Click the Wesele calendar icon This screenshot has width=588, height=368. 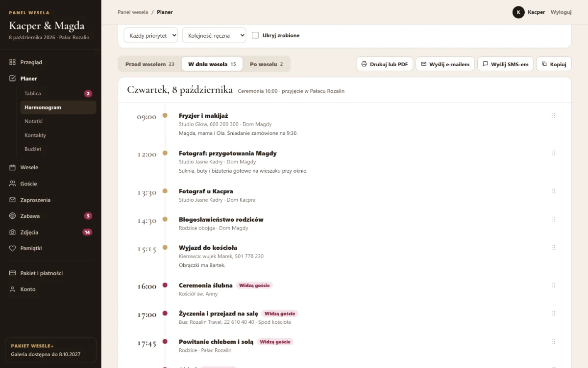pyautogui.click(x=13, y=167)
